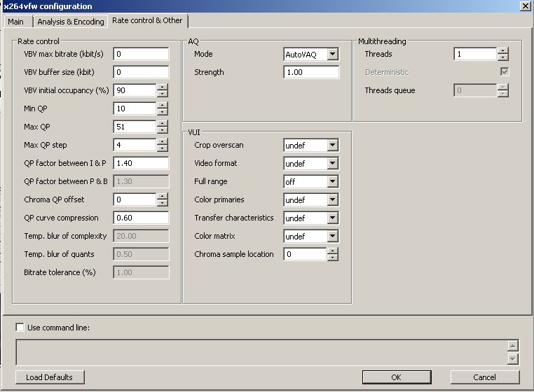Screen dimensions: 534x392
Task: Click the QP curve compression field
Action: [141, 218]
